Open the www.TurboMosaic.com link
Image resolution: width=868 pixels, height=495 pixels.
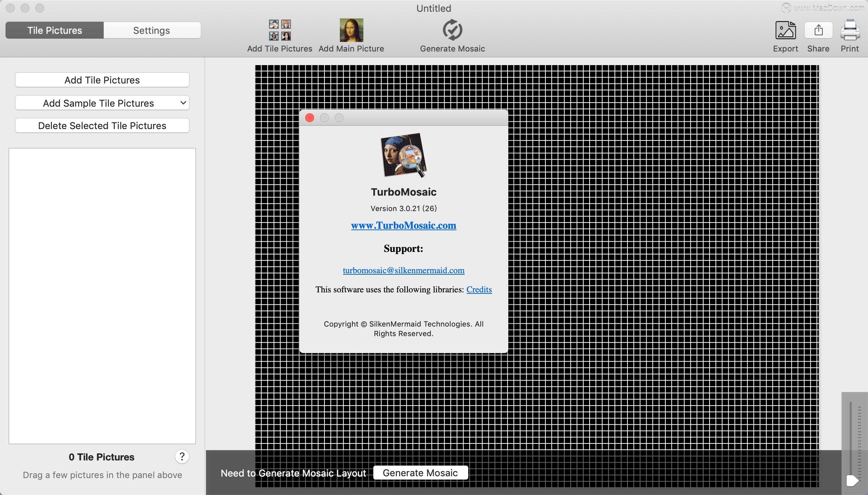[403, 225]
